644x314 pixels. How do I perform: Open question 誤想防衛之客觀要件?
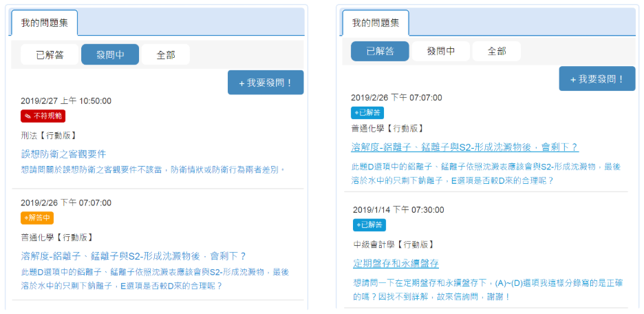64,154
